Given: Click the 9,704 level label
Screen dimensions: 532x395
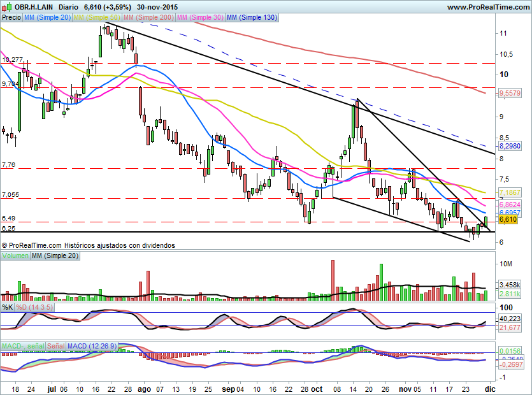Looking at the screenshot, I should pos(11,83).
